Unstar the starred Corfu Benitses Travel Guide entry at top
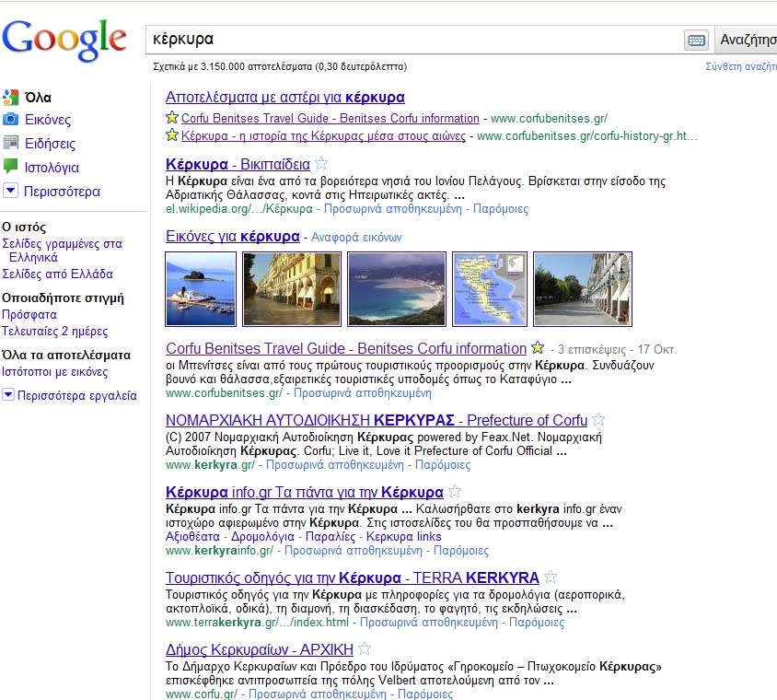777x700 pixels. coord(172,118)
